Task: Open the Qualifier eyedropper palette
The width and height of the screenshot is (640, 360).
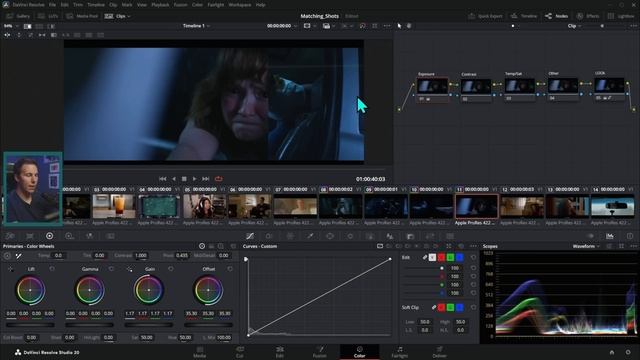Action: (x=310, y=236)
